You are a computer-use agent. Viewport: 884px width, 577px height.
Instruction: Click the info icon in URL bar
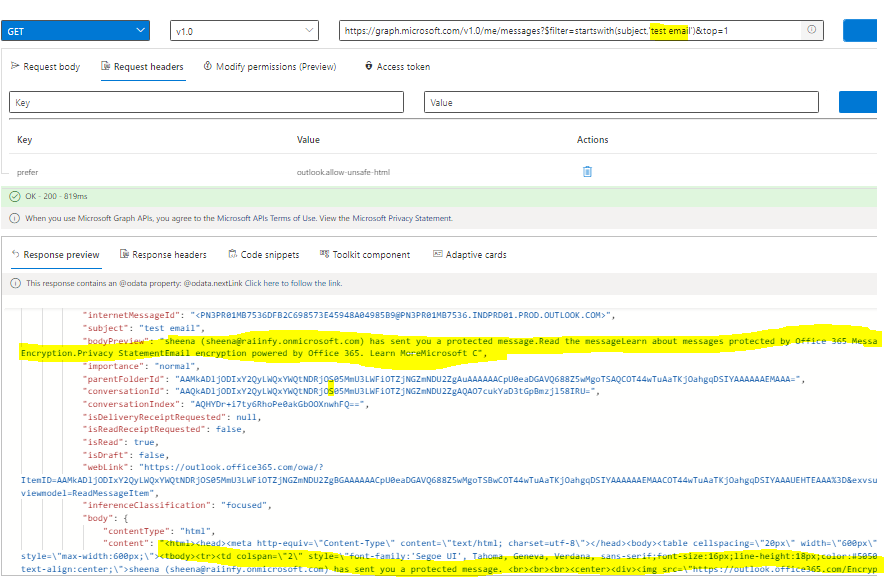coord(811,30)
